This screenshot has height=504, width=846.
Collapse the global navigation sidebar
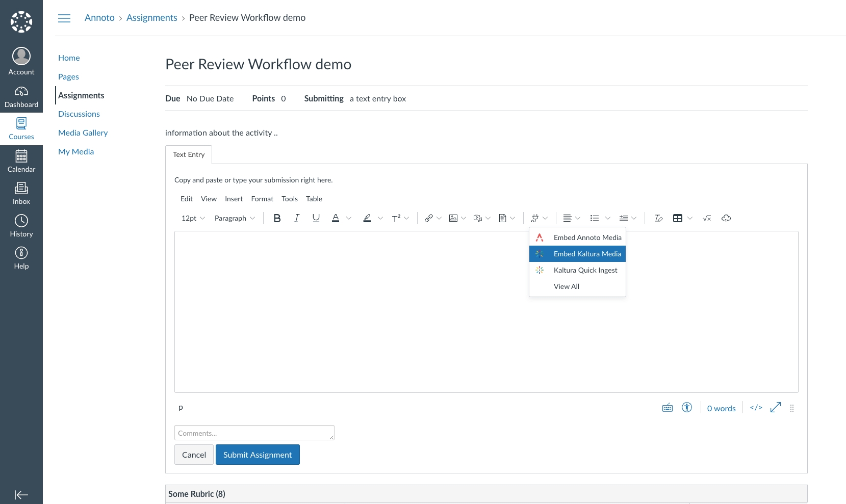pyautogui.click(x=21, y=495)
